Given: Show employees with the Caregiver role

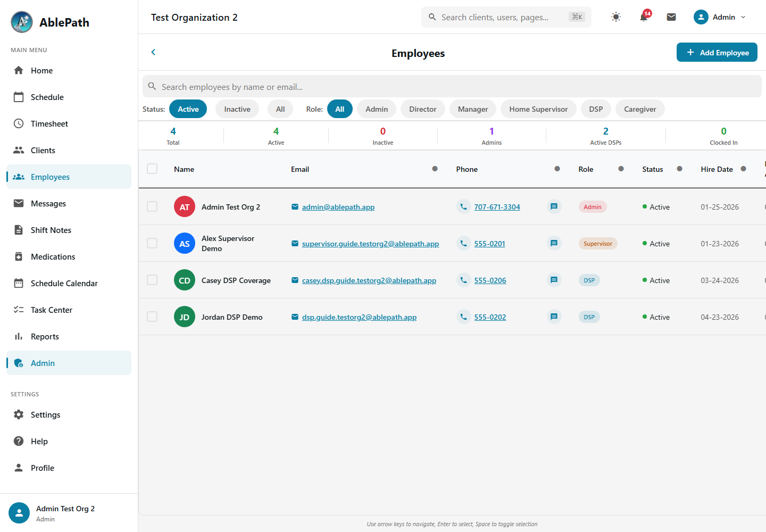Looking at the screenshot, I should [x=640, y=109].
